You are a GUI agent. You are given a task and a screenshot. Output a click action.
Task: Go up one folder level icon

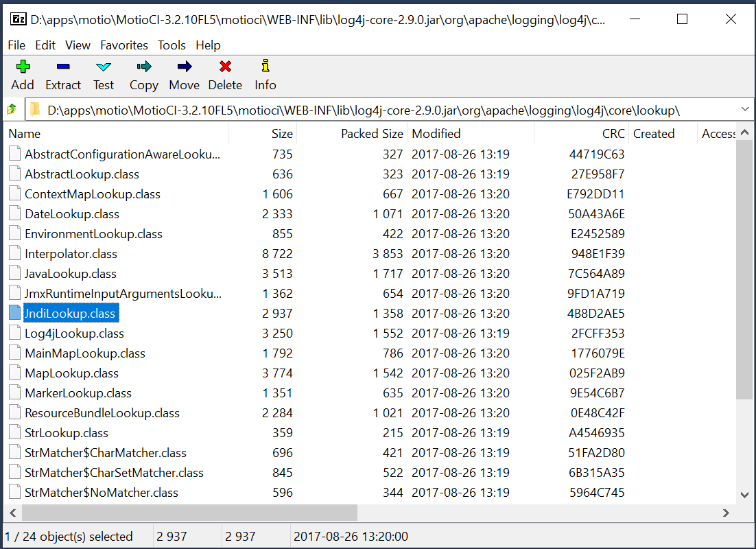click(x=12, y=110)
